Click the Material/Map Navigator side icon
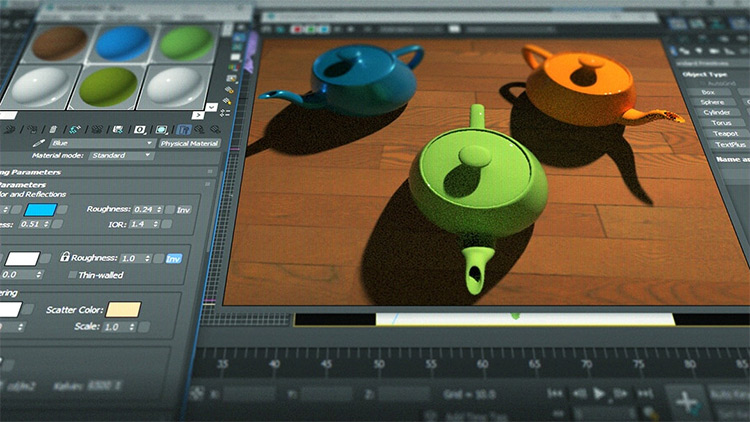Image resolution: width=750 pixels, height=422 pixels. tap(225, 112)
